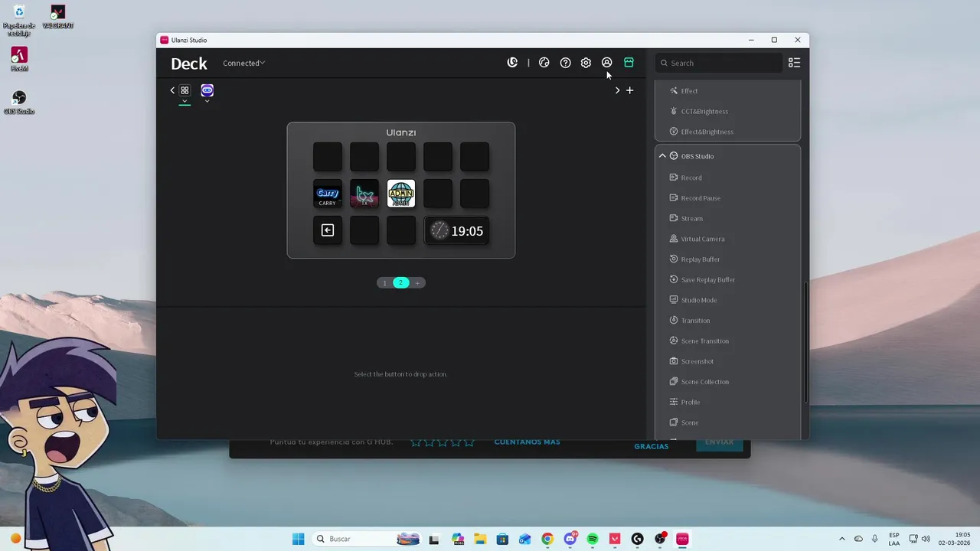Select the first empty key in the top row
Viewport: 980px width, 551px height.
pyautogui.click(x=328, y=157)
